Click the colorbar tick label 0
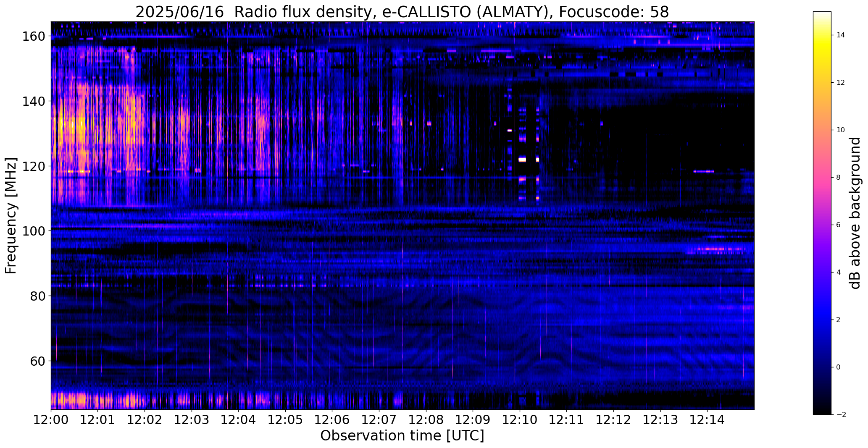Viewport: 868px width, 448px height. coord(839,367)
